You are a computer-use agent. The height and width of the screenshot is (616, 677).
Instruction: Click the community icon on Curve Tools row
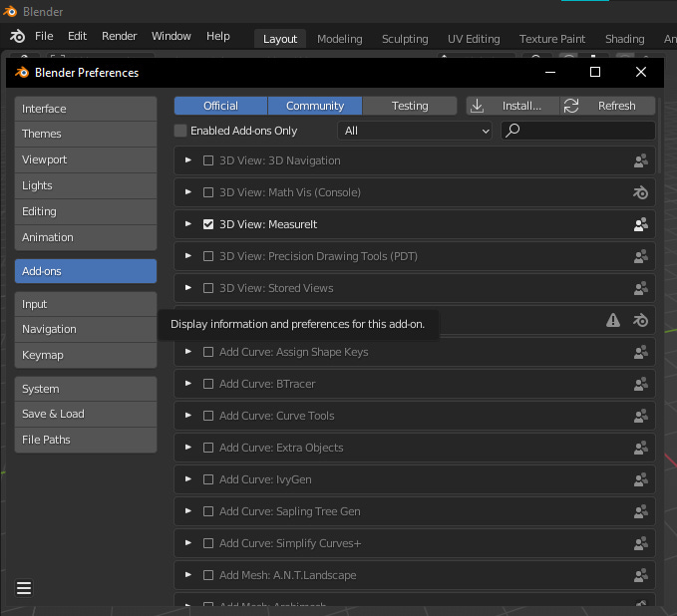[641, 416]
